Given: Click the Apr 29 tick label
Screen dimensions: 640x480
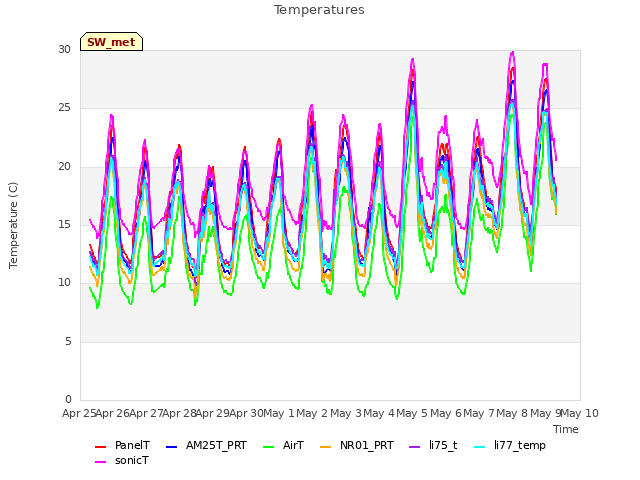Looking at the screenshot, I should click(x=213, y=413).
